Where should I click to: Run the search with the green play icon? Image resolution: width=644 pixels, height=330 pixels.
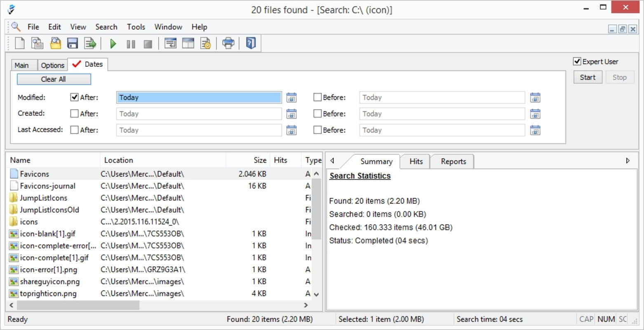pos(113,43)
